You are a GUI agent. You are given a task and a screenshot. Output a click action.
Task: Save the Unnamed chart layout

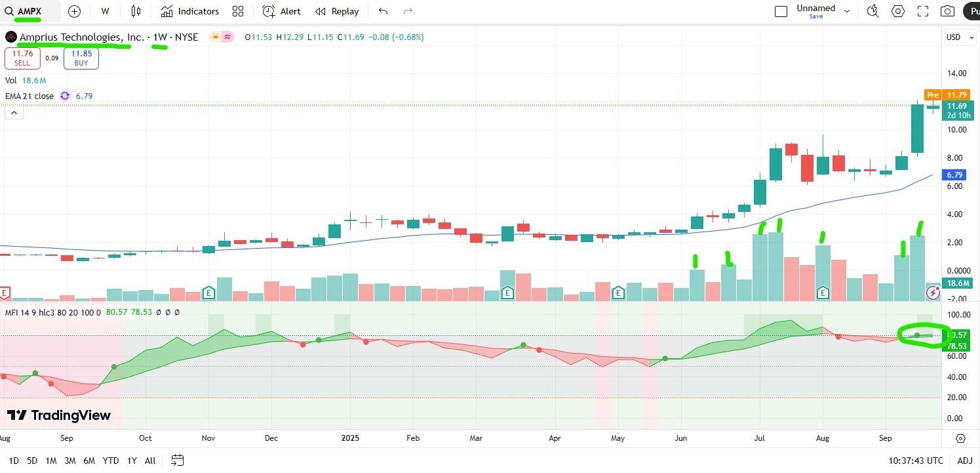pos(816,16)
